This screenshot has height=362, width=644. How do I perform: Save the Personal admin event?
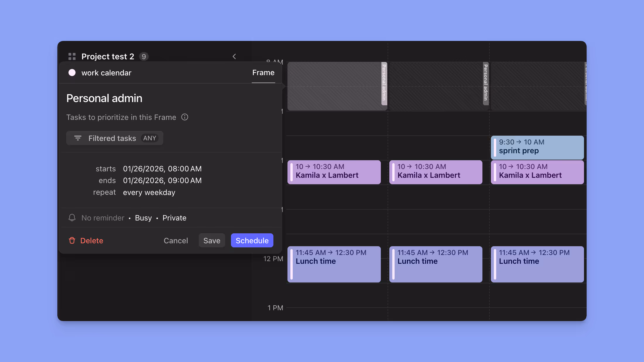coord(212,240)
